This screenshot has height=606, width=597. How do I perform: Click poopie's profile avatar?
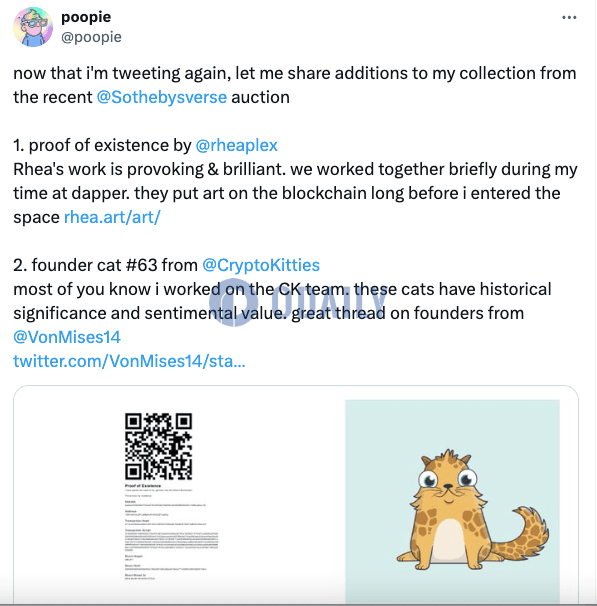[33, 27]
